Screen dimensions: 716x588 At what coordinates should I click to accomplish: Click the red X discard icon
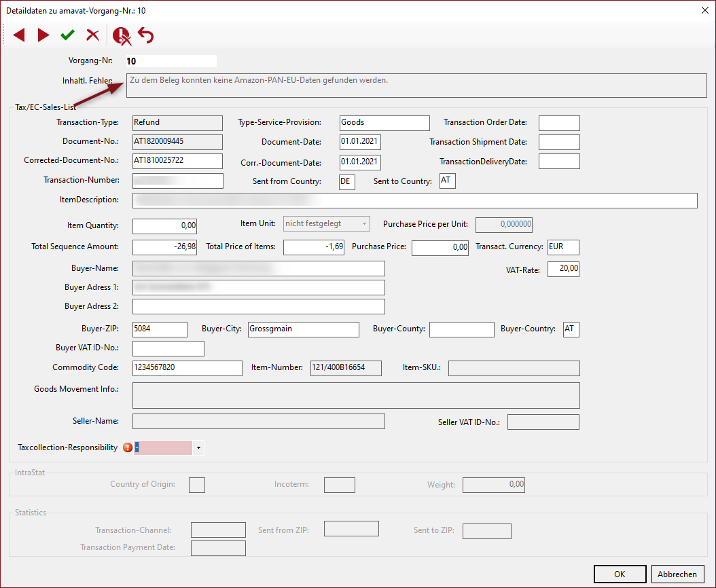[92, 35]
